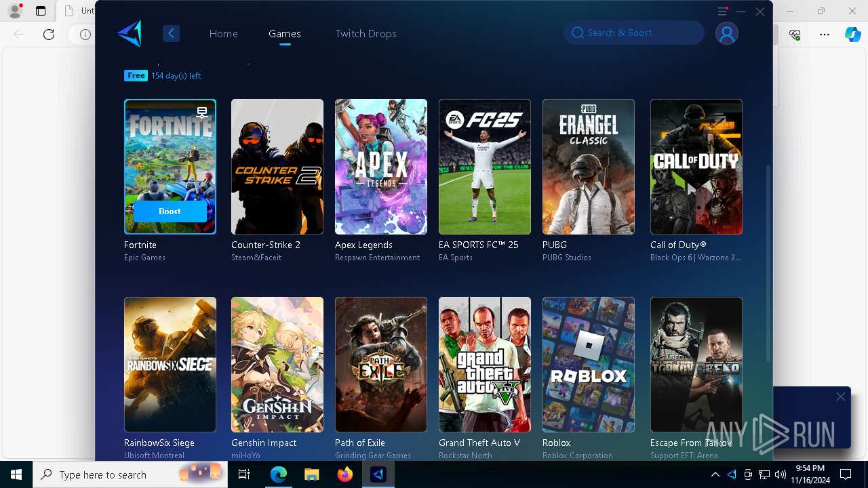Open the EA SPORTS FC 25 cover

pyautogui.click(x=485, y=167)
